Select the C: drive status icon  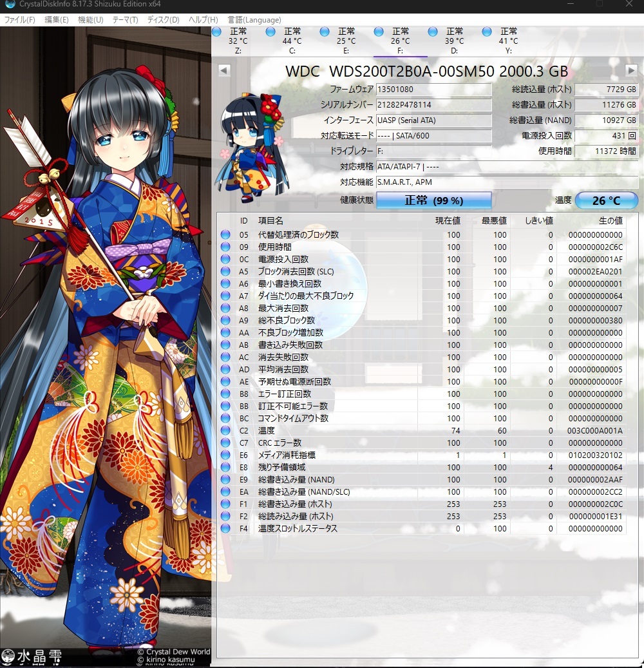point(270,32)
